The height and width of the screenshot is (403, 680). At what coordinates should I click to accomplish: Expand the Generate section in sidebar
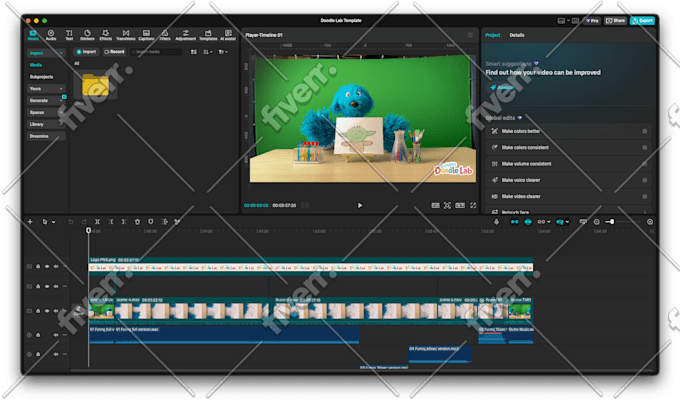click(x=61, y=101)
